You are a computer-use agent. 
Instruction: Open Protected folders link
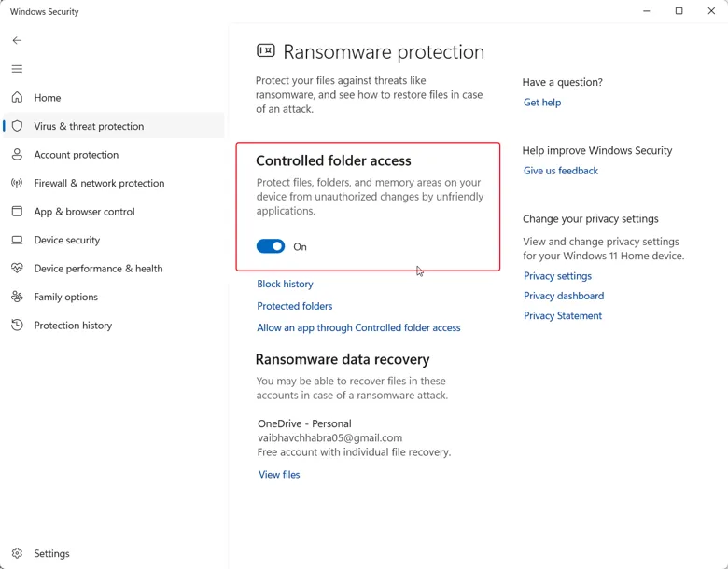click(295, 306)
